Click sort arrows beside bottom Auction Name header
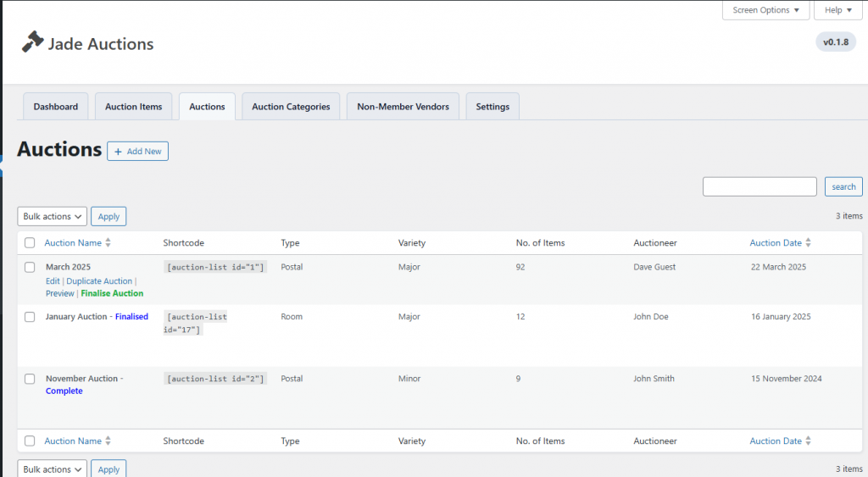 (x=108, y=441)
